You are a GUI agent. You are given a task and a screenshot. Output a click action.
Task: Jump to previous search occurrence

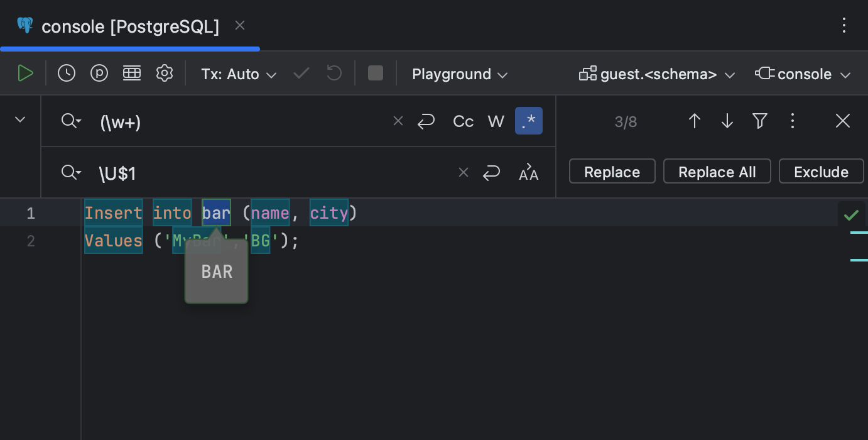pos(694,121)
